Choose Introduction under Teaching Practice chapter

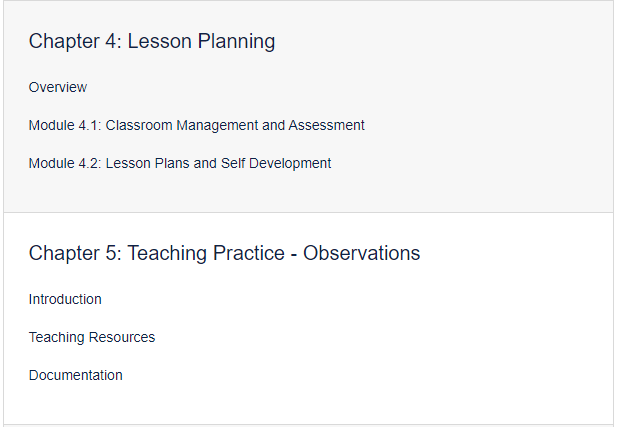point(65,299)
